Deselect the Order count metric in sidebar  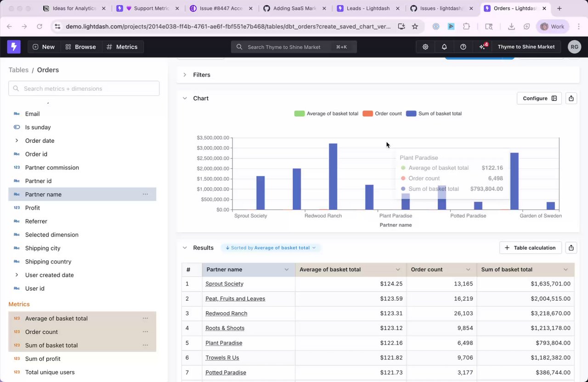click(82, 331)
